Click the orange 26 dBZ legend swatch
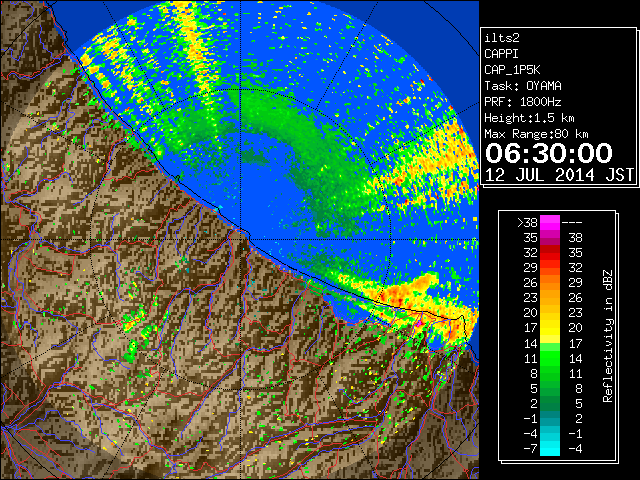Screen dimensions: 640x480 tap(550, 283)
